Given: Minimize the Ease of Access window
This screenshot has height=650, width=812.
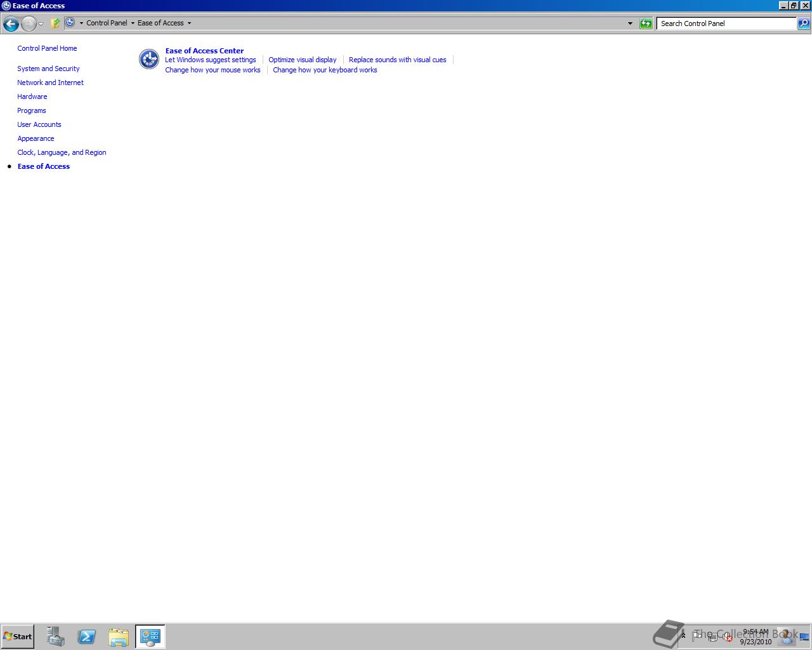Looking at the screenshot, I should pos(783,6).
